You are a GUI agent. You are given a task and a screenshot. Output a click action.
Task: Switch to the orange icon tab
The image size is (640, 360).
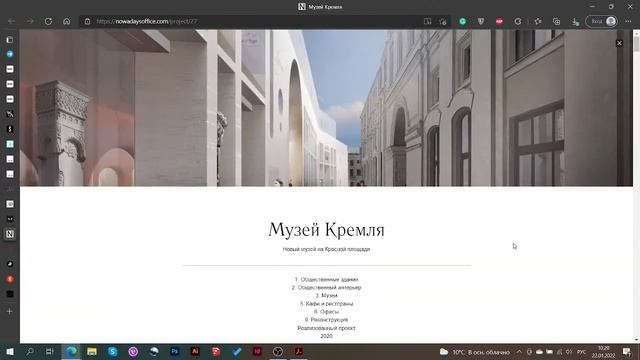tap(10, 279)
